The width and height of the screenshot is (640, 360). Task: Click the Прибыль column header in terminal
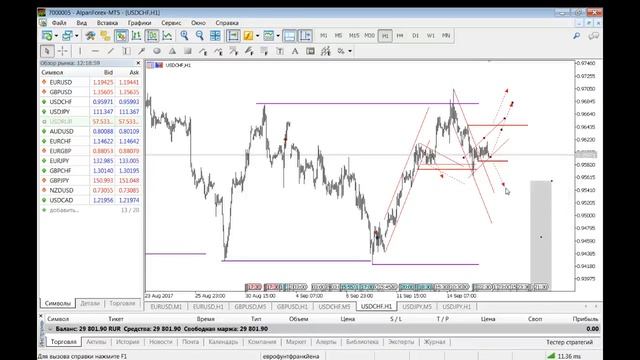[585, 319]
